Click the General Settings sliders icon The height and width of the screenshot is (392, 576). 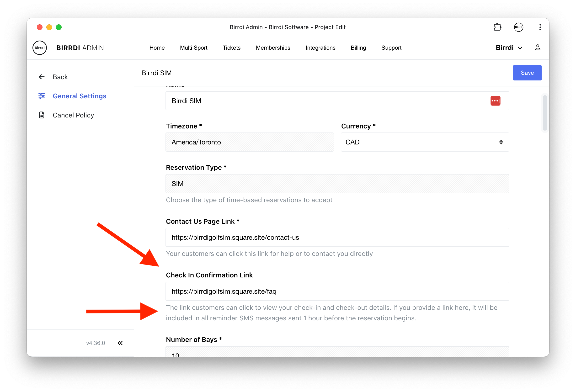42,96
